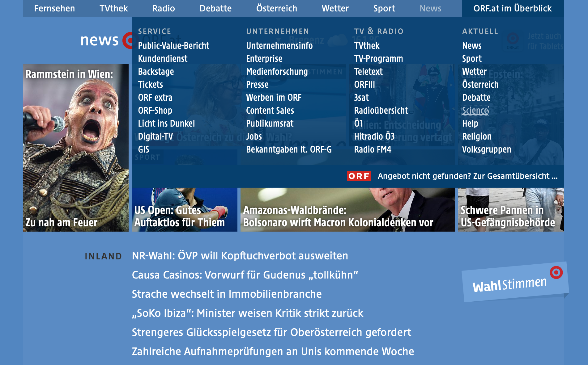Open Unternehmensinfo

coord(279,46)
